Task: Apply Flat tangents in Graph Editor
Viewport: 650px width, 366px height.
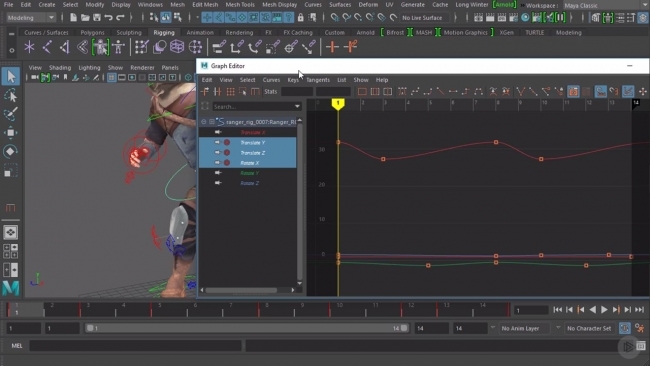Action: pos(453,92)
